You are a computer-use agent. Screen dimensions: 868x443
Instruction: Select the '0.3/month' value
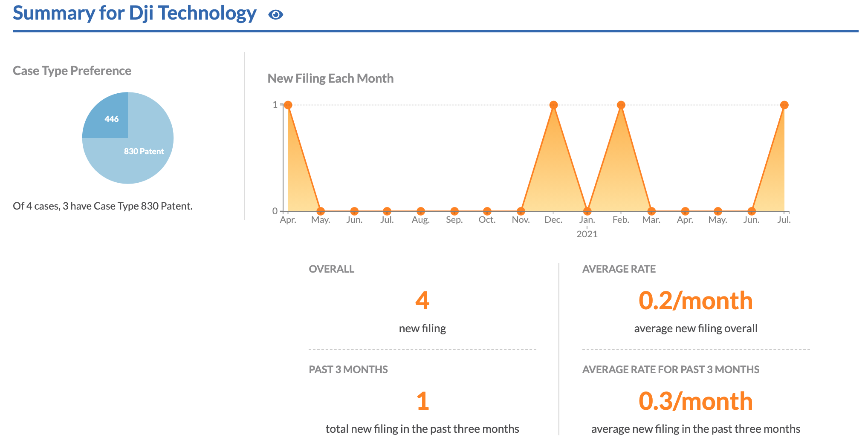tap(696, 401)
